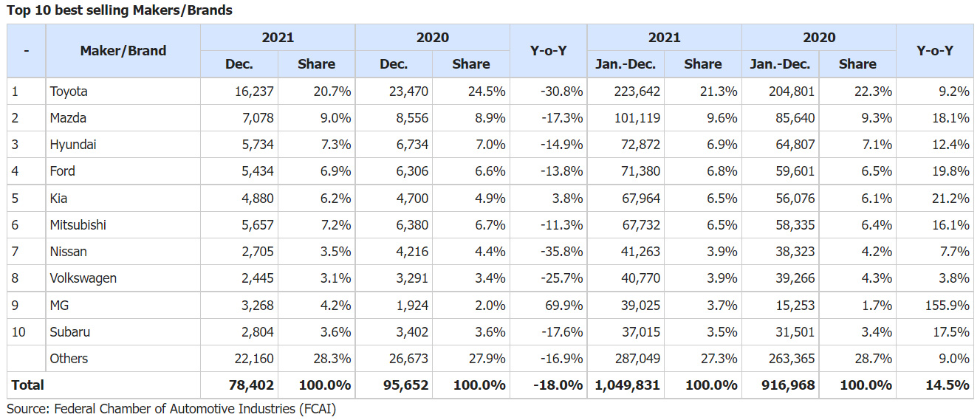Viewport: 980px width, 420px height.
Task: Click the Top 10 best selling title
Action: click(x=120, y=10)
